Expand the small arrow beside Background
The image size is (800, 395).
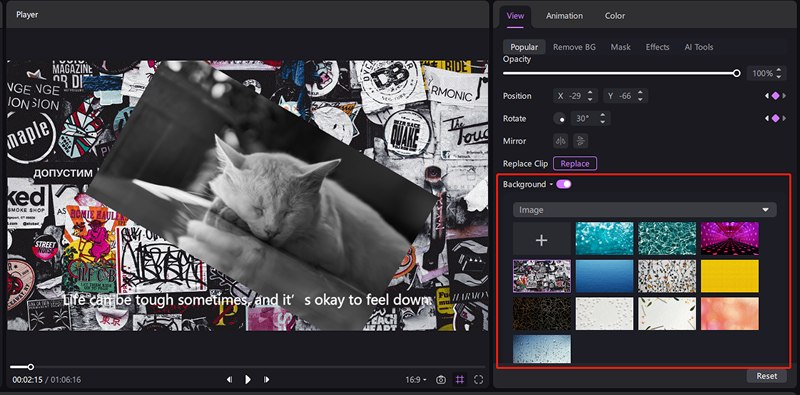coord(551,185)
